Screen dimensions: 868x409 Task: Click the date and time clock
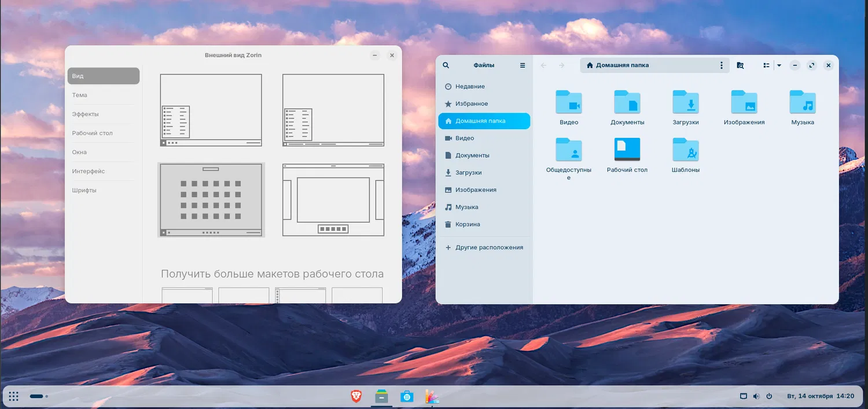click(x=820, y=396)
